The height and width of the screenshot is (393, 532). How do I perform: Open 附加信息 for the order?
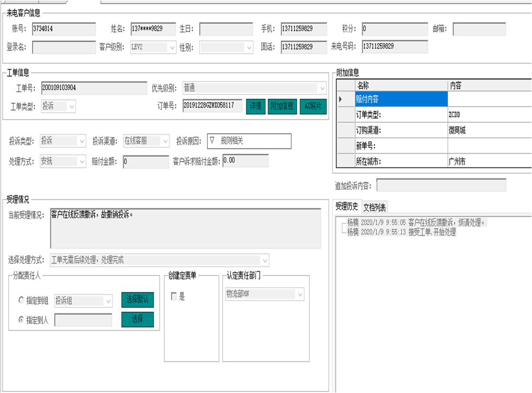(282, 106)
